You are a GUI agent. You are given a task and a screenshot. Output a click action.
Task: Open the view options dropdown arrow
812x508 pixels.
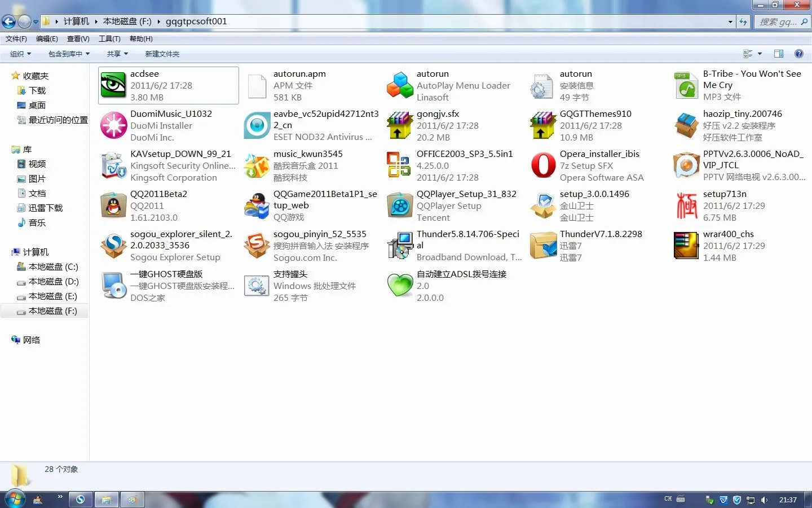click(760, 54)
